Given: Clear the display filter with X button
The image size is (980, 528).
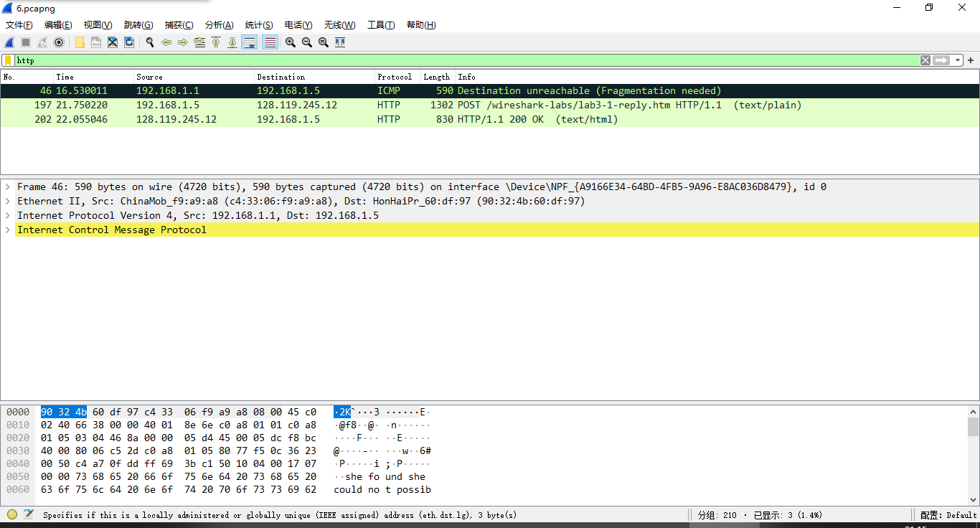Looking at the screenshot, I should (x=925, y=60).
